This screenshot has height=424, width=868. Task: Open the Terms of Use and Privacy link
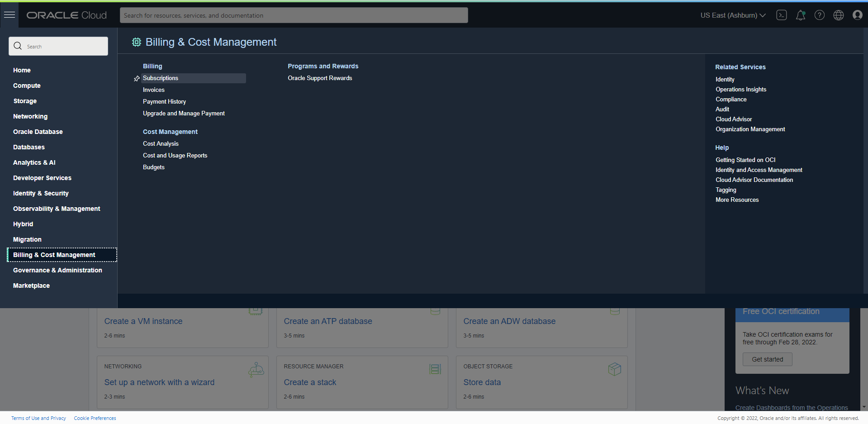[38, 418]
